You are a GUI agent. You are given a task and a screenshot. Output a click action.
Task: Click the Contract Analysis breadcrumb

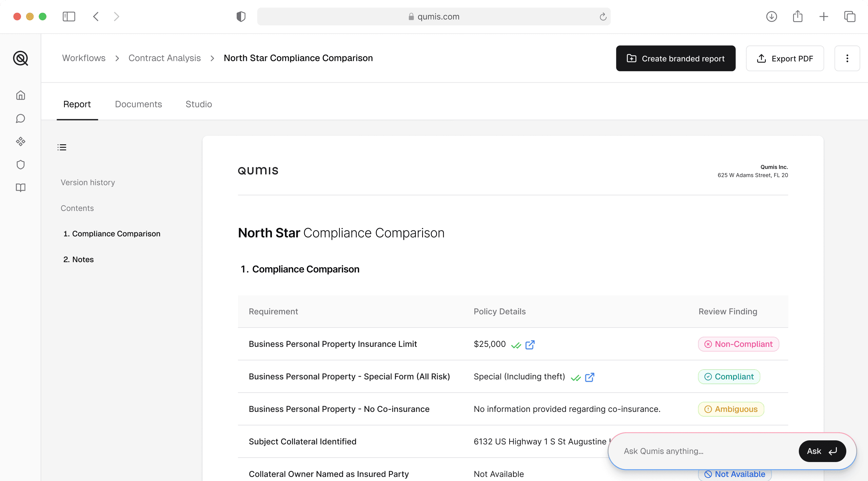[164, 58]
